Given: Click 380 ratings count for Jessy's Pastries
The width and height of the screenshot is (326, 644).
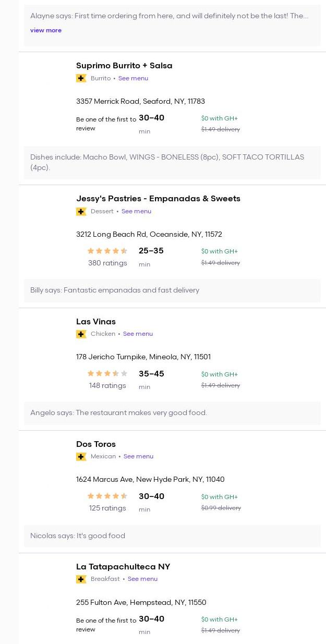Looking at the screenshot, I should [107, 263].
